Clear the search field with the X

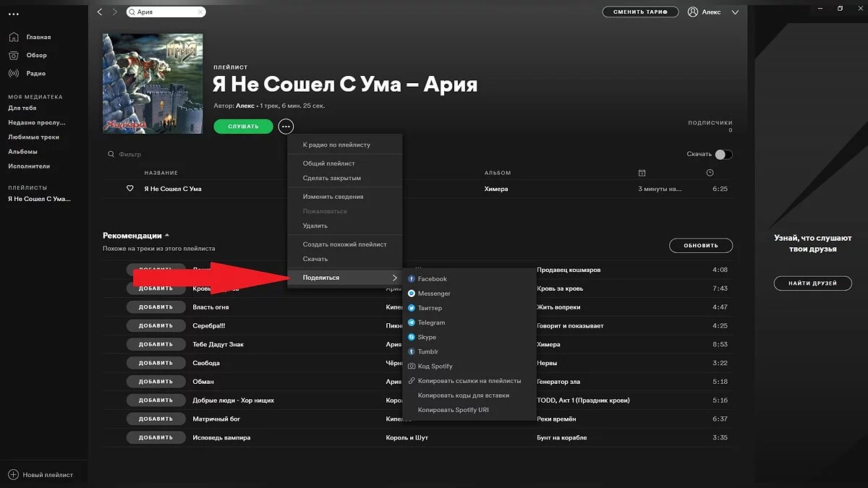pos(200,12)
